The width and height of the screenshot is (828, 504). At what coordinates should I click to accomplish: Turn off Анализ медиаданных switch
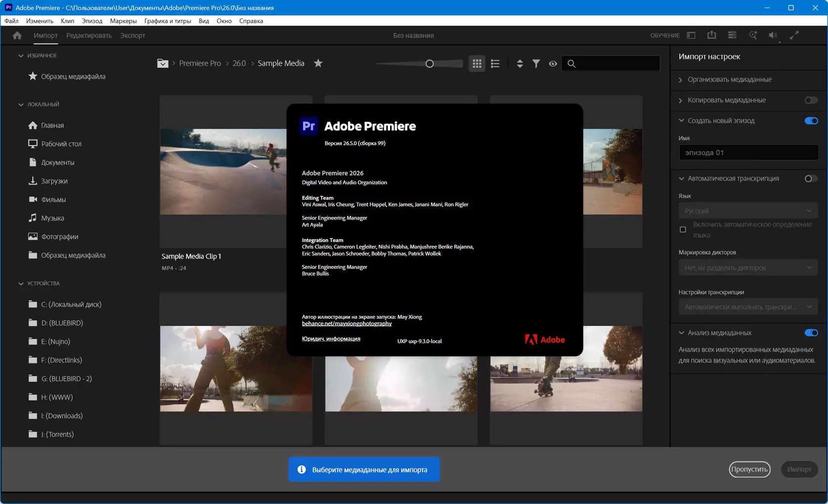(x=811, y=333)
